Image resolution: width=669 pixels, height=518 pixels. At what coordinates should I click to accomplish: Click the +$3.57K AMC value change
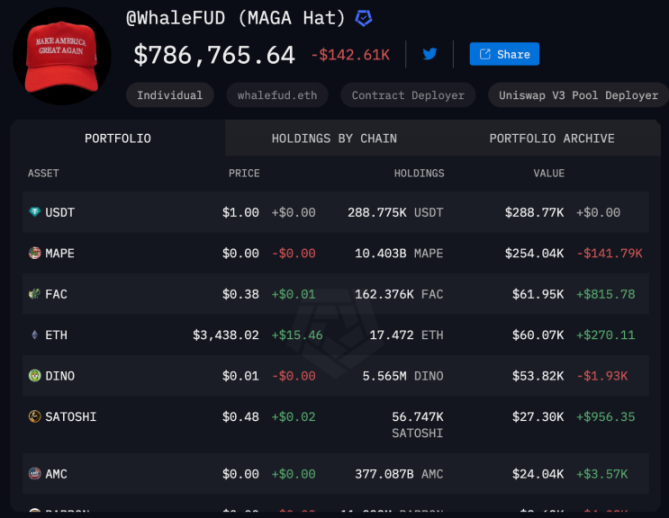click(x=602, y=474)
